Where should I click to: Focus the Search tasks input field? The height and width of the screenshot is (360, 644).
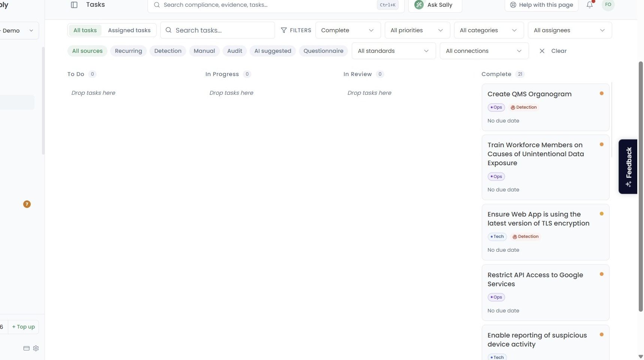(x=218, y=30)
